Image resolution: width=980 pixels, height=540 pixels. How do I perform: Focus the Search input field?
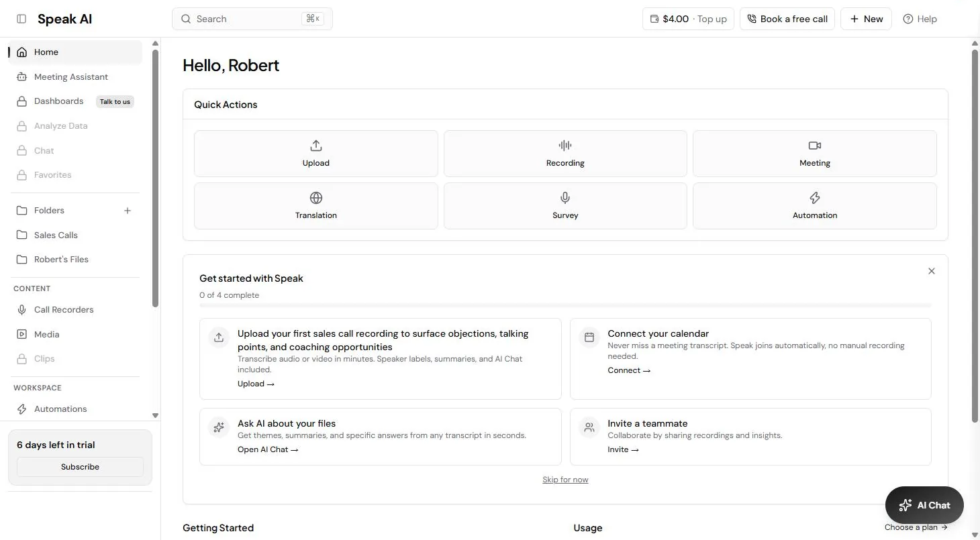click(252, 19)
